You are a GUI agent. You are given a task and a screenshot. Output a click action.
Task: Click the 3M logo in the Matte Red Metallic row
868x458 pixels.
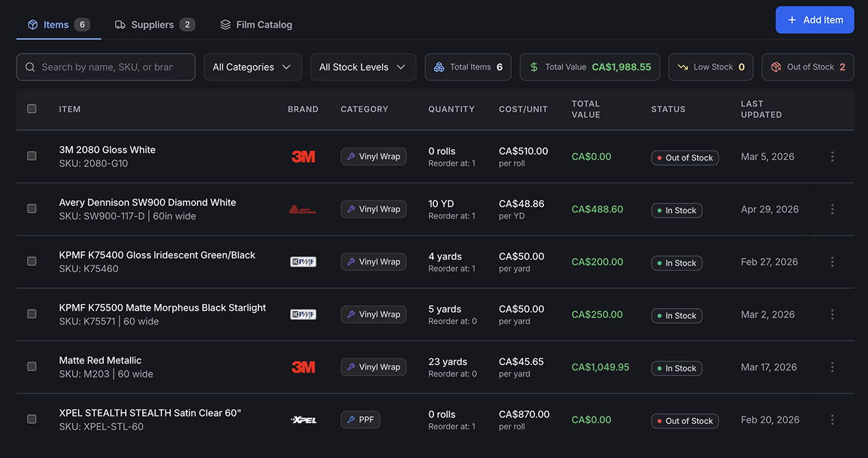coord(303,367)
